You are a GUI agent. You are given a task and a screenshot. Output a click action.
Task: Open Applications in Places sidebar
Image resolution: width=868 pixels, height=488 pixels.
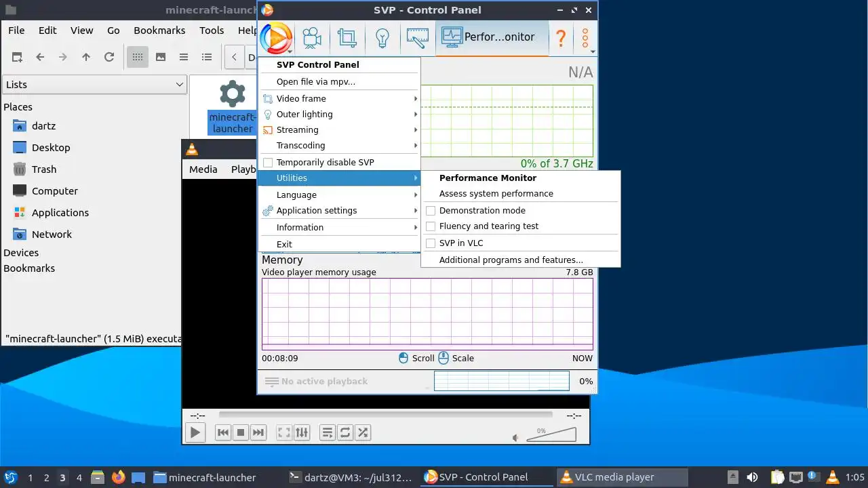tap(60, 213)
